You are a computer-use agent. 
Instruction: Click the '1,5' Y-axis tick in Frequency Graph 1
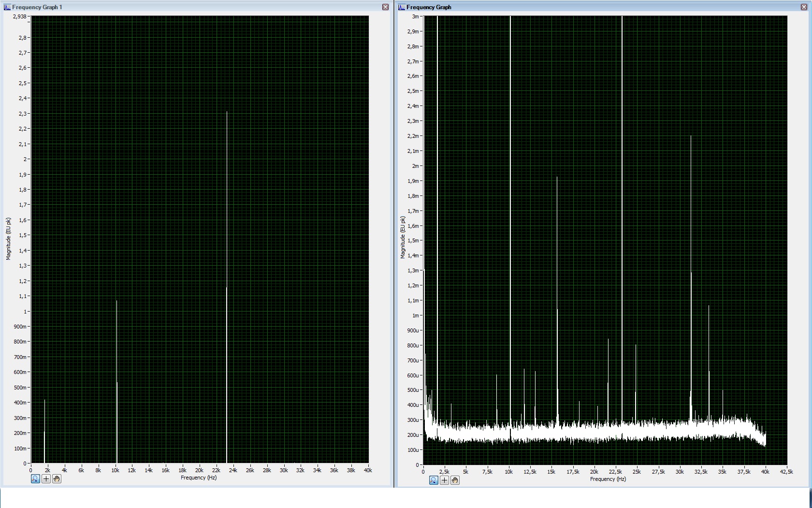pyautogui.click(x=23, y=235)
